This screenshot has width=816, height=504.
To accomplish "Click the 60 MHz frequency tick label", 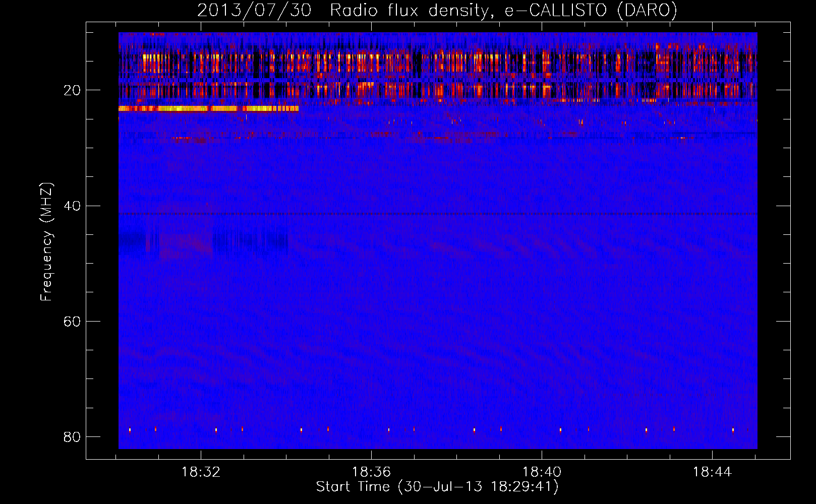I will 72,321.
